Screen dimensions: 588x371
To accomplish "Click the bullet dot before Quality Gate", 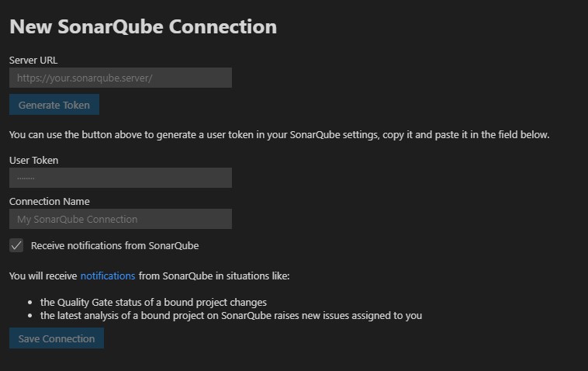I will tap(30, 303).
